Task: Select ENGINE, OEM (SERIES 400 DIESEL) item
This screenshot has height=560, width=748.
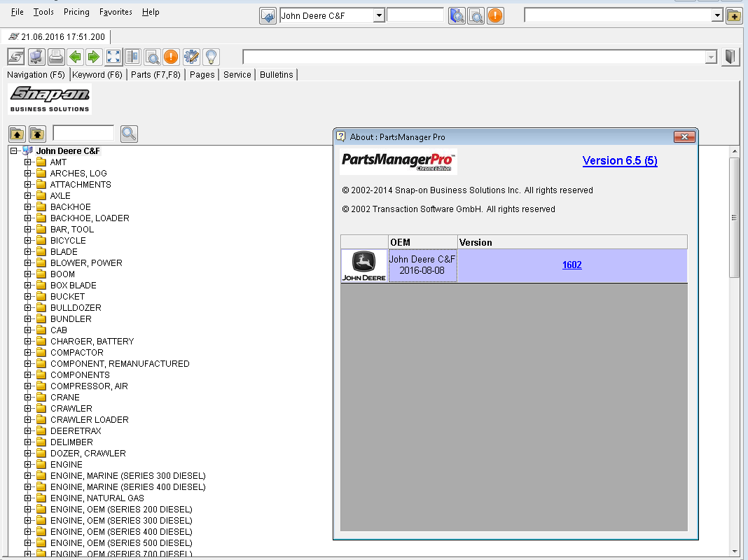Action: (x=121, y=531)
